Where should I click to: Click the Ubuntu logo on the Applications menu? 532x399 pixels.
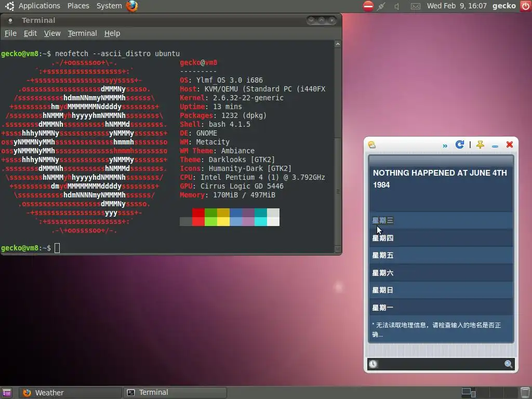pyautogui.click(x=9, y=6)
